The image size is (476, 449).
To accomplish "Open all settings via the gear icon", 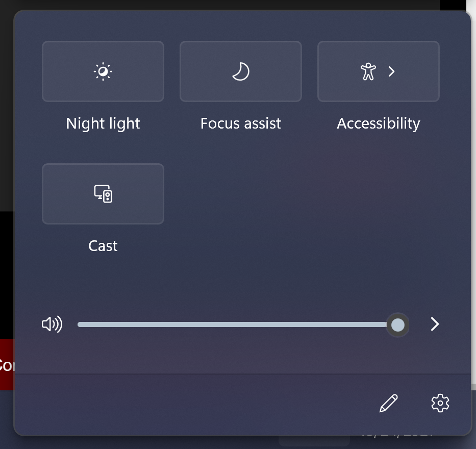I will pos(440,403).
